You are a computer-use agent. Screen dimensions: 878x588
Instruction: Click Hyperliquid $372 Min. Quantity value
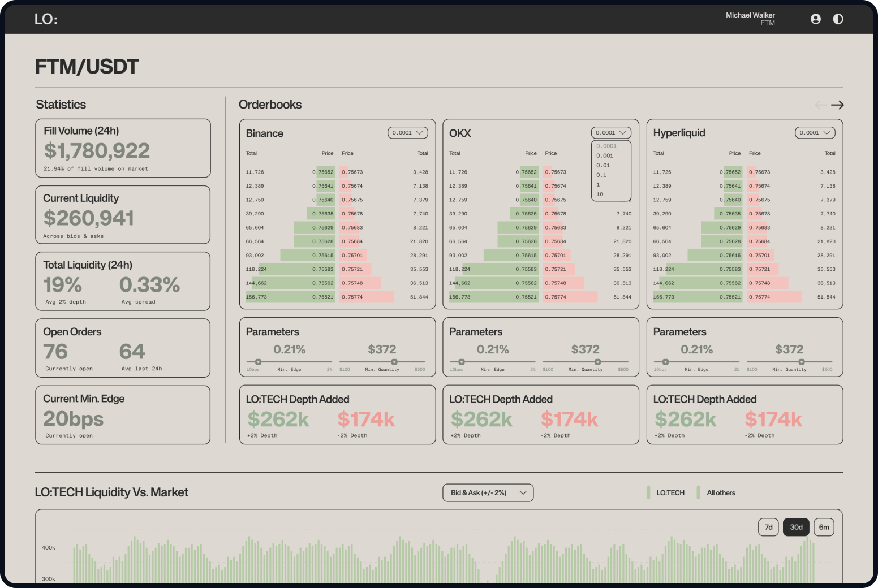789,349
